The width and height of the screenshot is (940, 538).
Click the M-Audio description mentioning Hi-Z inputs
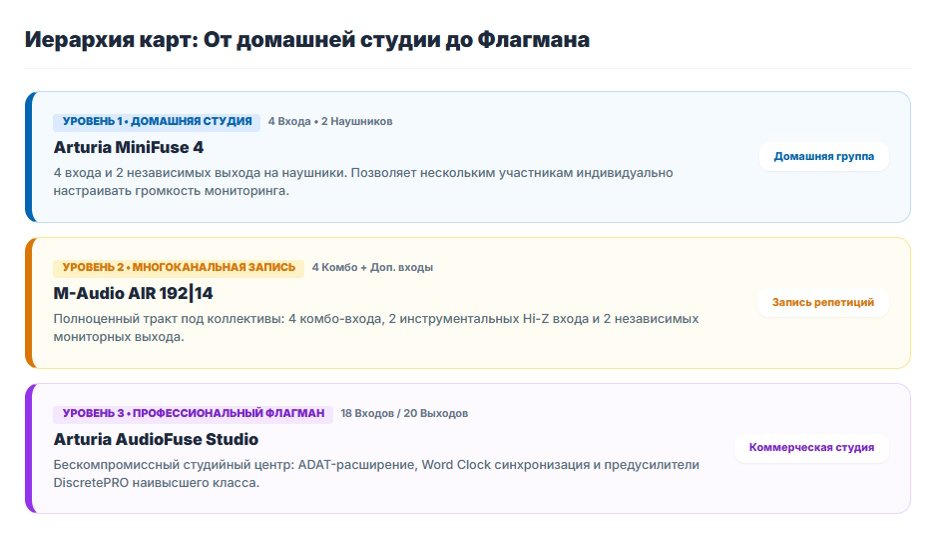pyautogui.click(x=376, y=327)
